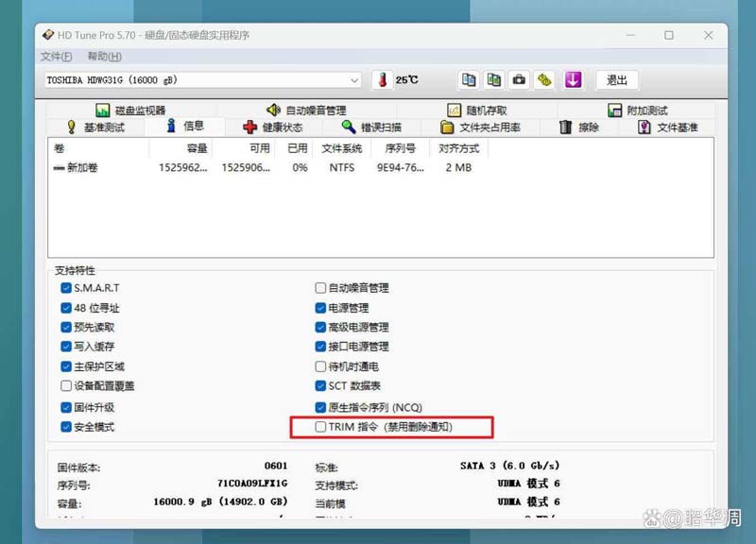Viewport: 756px width, 544px height.
Task: Uncheck the 高级电源管理 option
Action: tap(321, 328)
